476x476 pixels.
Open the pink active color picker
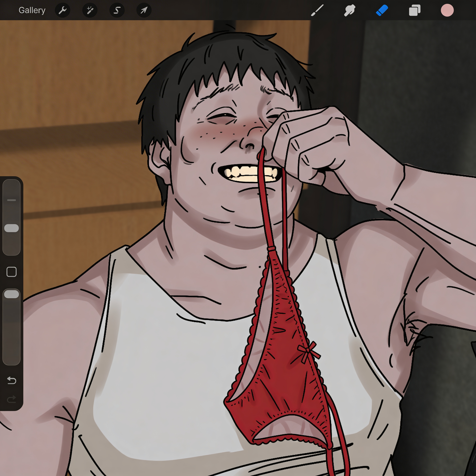click(x=447, y=10)
